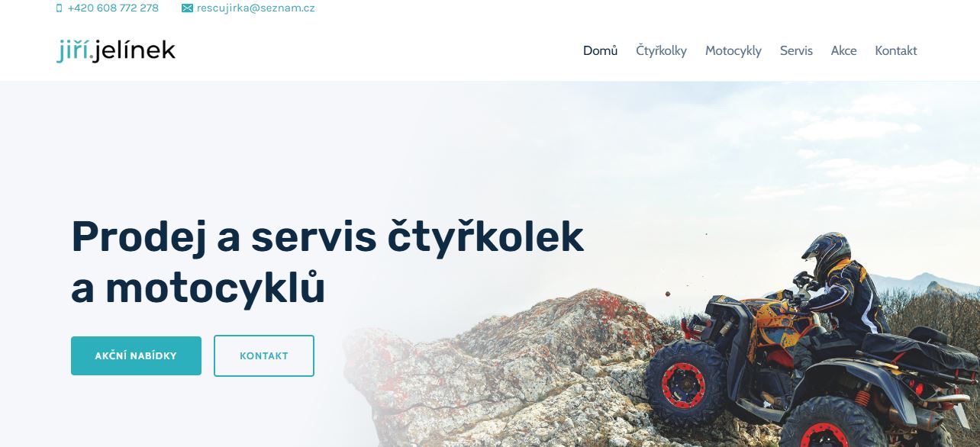Open the Čtyřkolky navigation item

click(x=661, y=50)
